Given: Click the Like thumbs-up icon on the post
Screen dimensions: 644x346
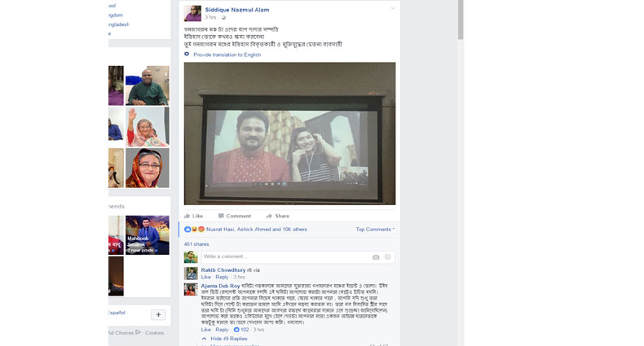Looking at the screenshot, I should (187, 216).
